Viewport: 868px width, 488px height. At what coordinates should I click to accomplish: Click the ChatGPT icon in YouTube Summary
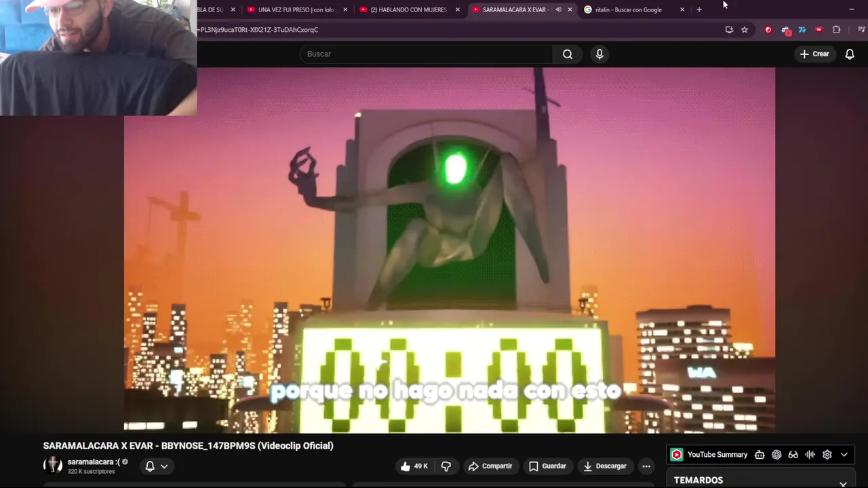coord(776,455)
